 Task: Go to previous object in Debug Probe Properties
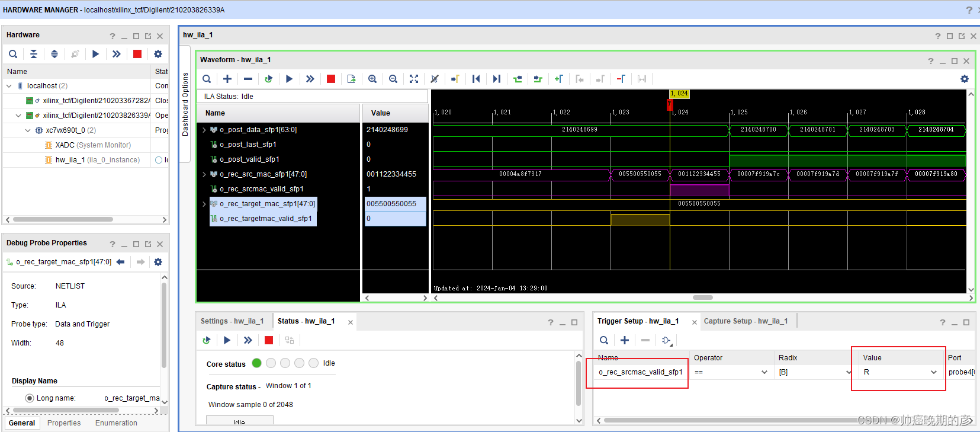(121, 262)
